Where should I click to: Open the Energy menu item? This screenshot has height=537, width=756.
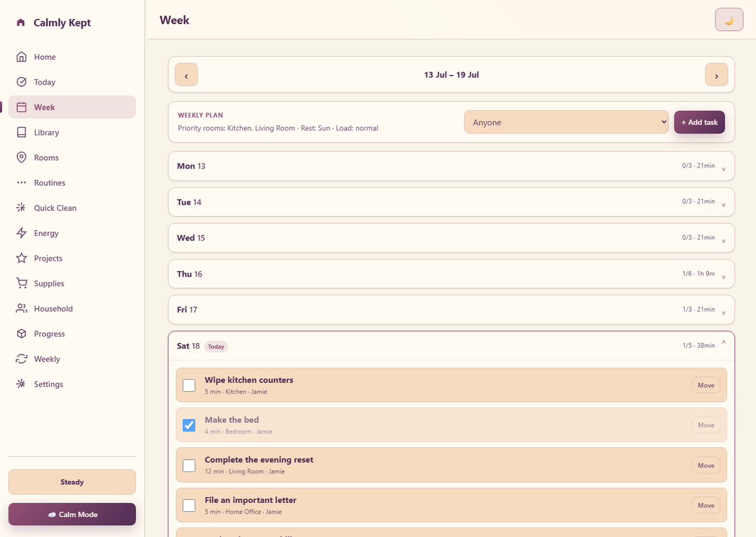[x=72, y=233]
